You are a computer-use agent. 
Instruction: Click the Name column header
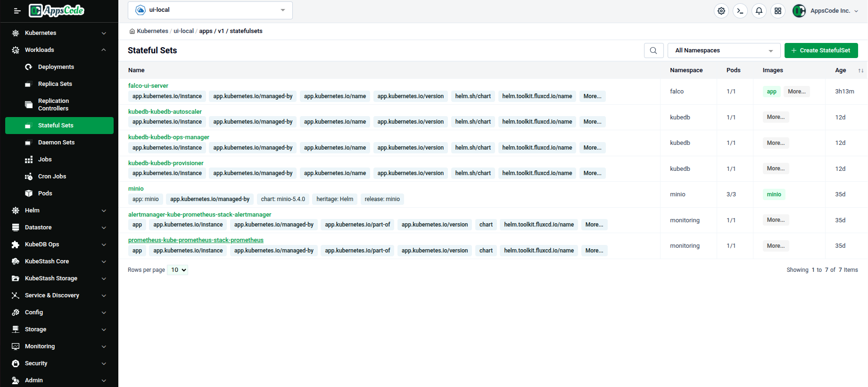pyautogui.click(x=136, y=70)
